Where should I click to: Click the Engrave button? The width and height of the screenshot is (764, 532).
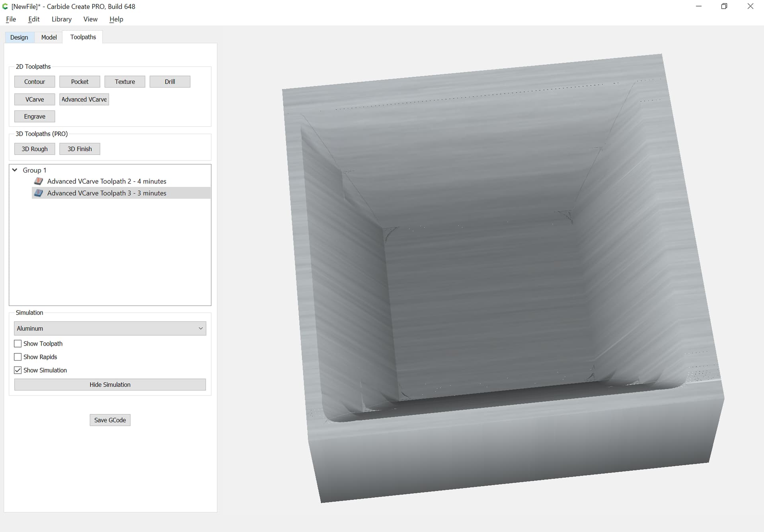(x=35, y=116)
